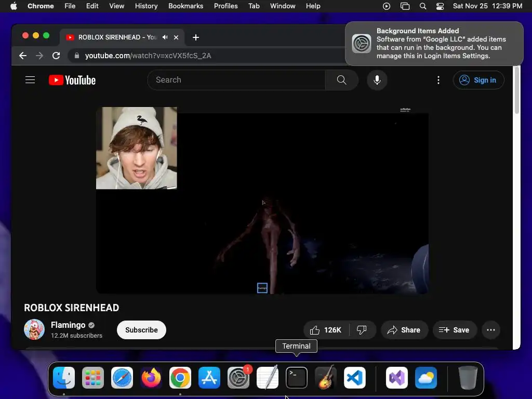Click the address bar URL
The image size is (532, 399).
(x=148, y=56)
